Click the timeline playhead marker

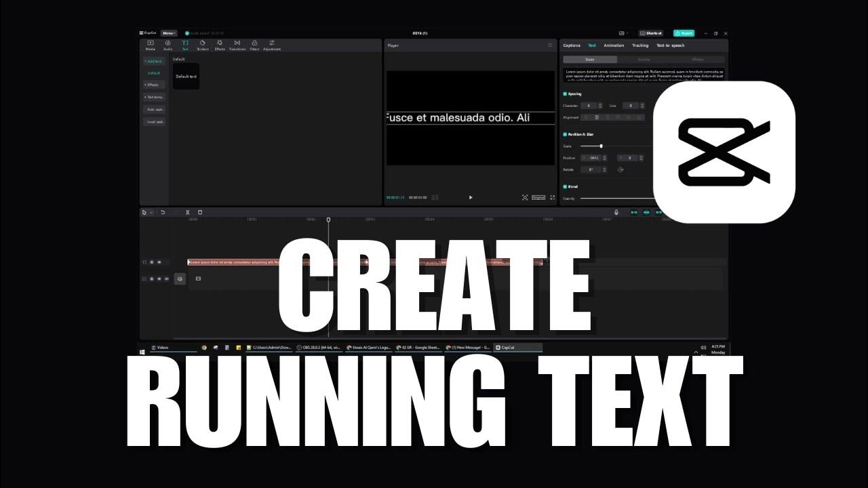tap(328, 220)
